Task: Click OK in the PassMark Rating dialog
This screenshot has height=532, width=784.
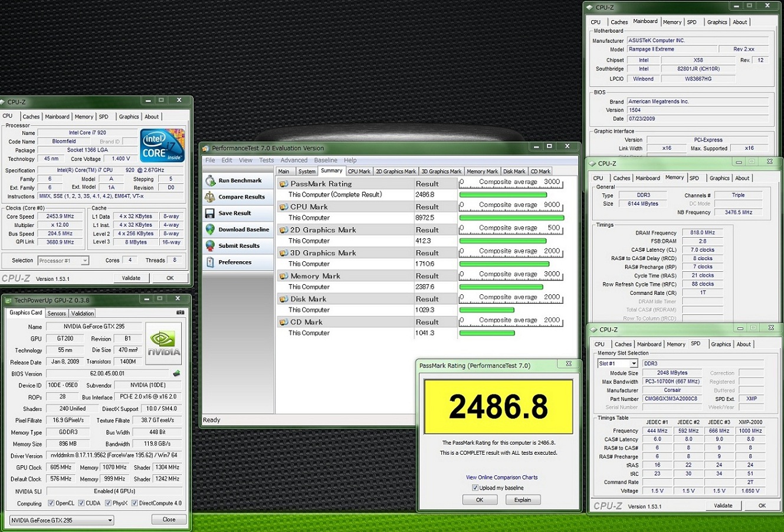Action: click(x=480, y=500)
